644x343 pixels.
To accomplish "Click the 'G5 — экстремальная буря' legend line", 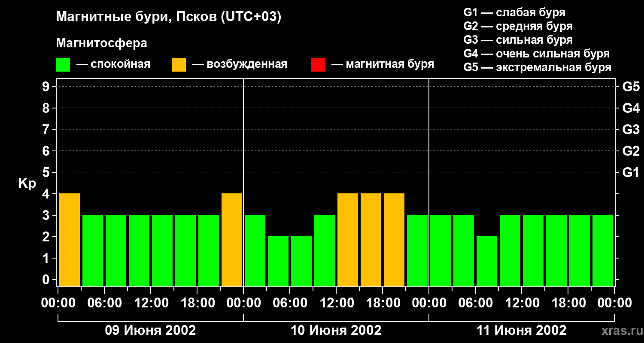I will pos(538,67).
